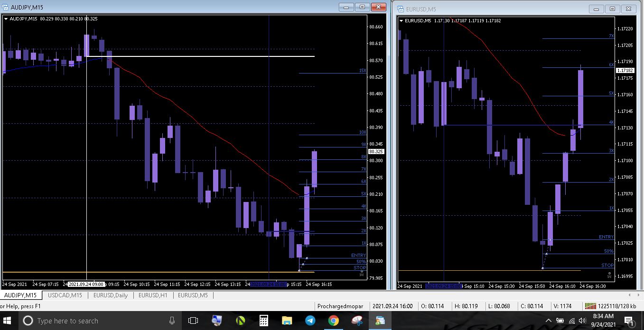644x330 pixels.
Task: Click the 7X level label on EURUSD chart
Action: [611, 36]
